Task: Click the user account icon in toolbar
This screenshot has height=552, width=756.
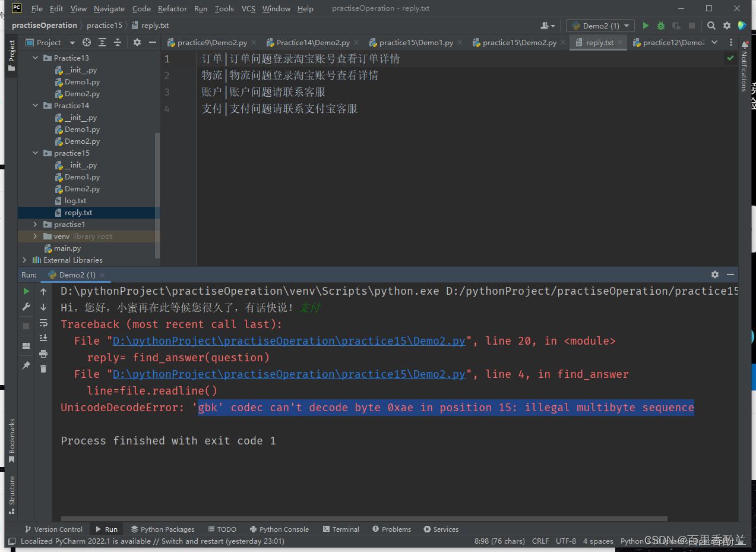Action: pos(548,26)
